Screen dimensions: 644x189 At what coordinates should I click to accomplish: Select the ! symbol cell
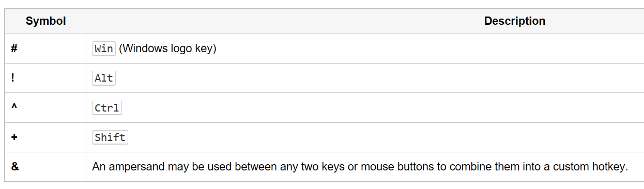coord(45,78)
